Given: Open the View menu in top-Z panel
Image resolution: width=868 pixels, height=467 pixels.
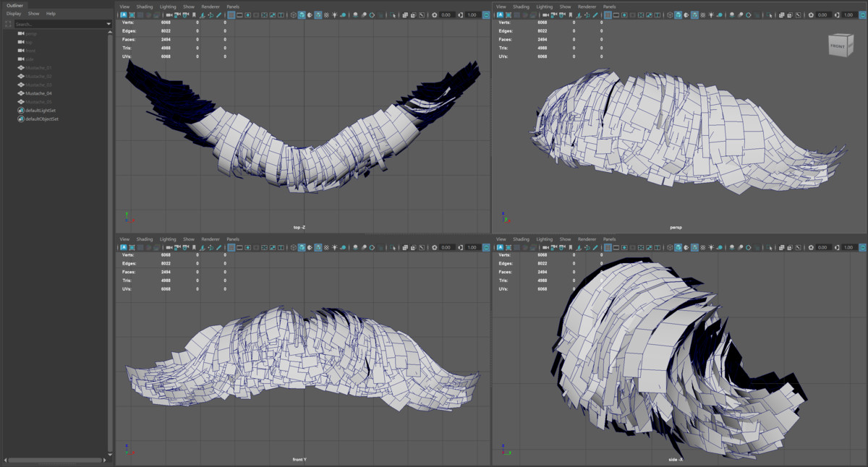Looking at the screenshot, I should tap(124, 7).
